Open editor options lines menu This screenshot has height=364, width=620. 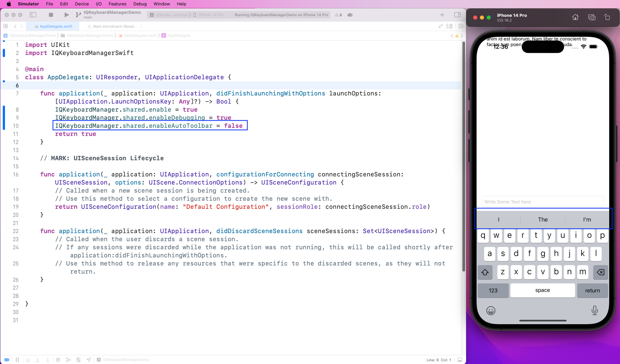[x=449, y=26]
